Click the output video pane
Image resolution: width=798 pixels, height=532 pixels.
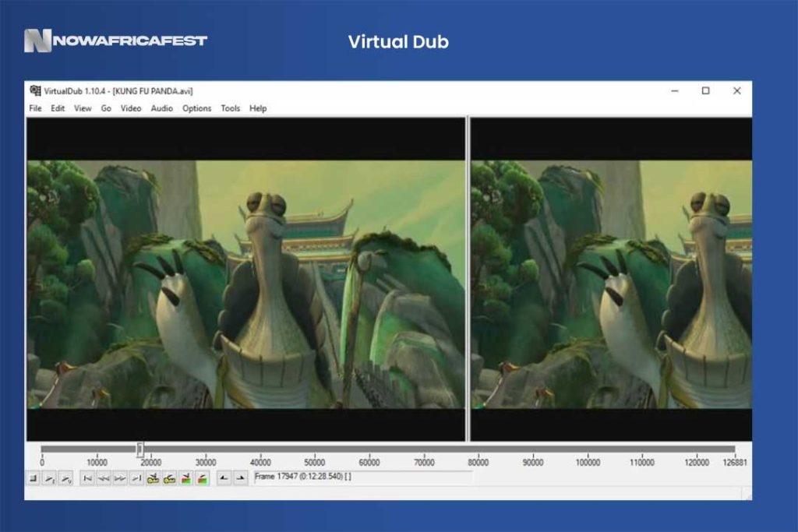coord(611,279)
